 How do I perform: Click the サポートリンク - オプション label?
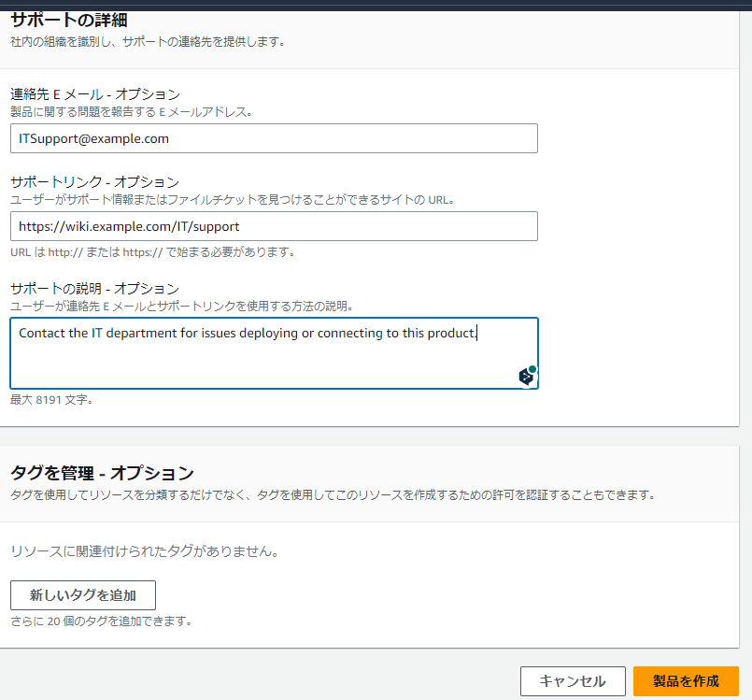pyautogui.click(x=95, y=182)
